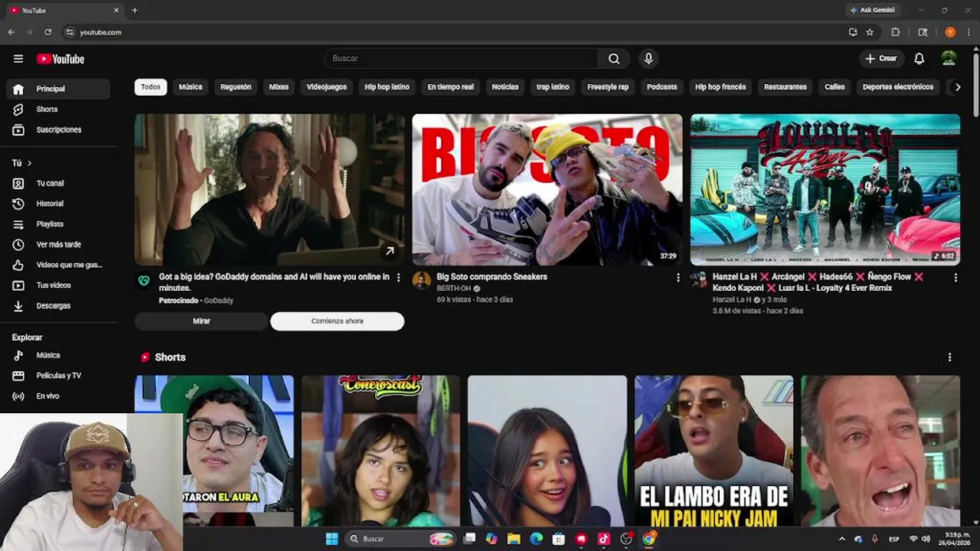Show hidden system tray icons
Viewport: 980px width, 551px height.
842,539
